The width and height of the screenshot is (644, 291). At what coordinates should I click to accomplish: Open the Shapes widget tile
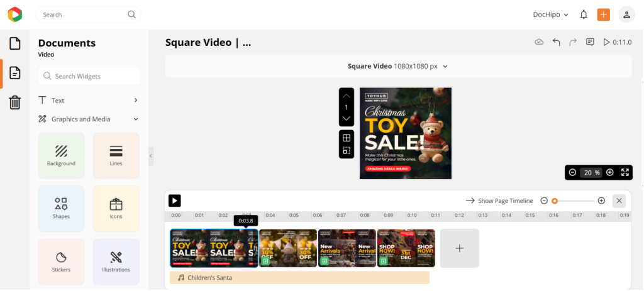61,209
